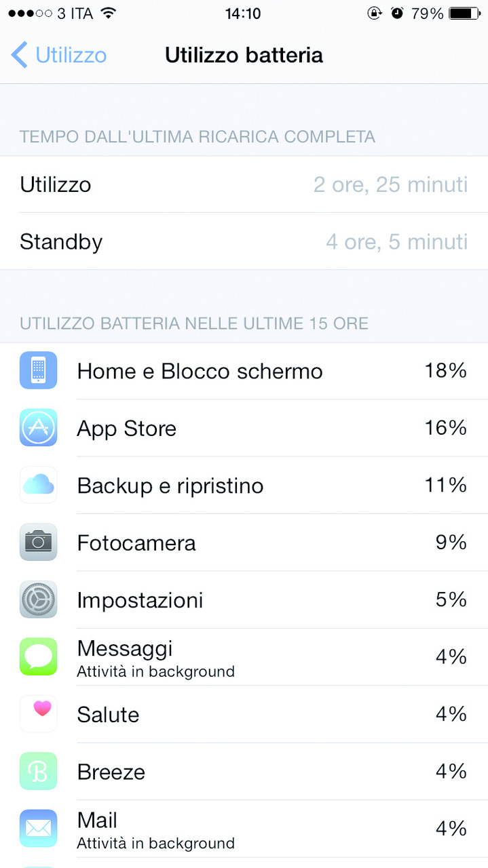Tap the Breeze app icon

(x=38, y=771)
